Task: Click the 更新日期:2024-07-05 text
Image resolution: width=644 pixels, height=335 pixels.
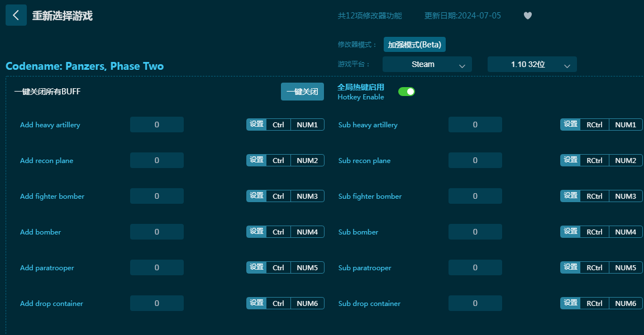Action: (462, 16)
